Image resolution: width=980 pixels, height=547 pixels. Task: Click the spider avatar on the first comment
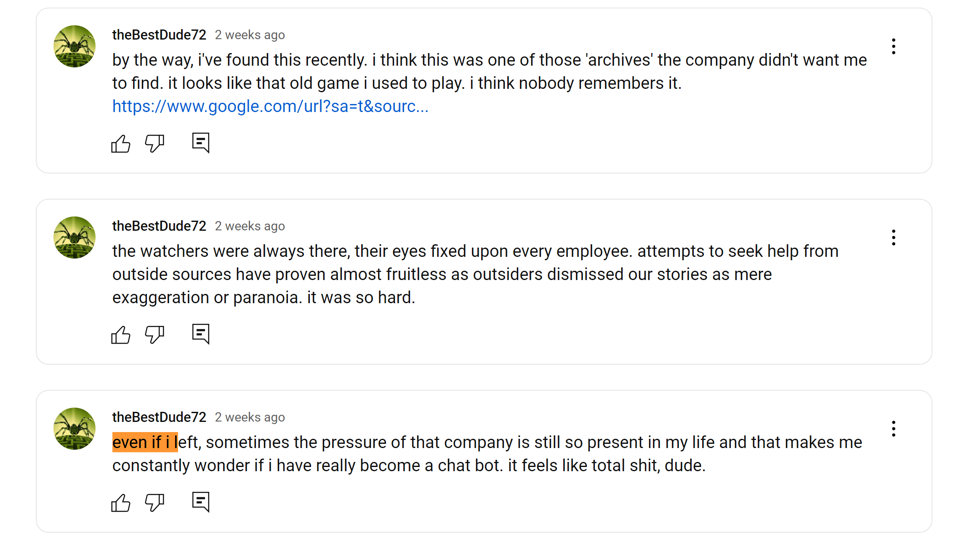[75, 46]
